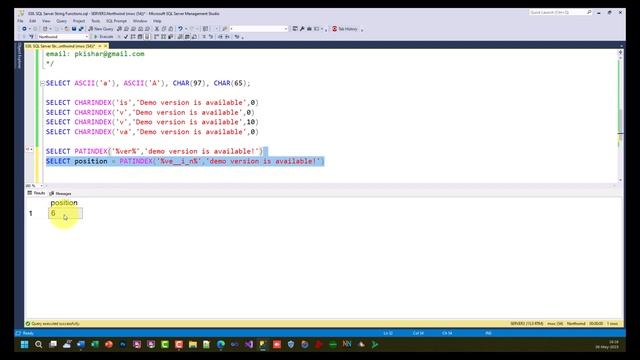The image size is (640, 360).
Task: Click the Quick Launch magnifier icon
Action: (589, 13)
